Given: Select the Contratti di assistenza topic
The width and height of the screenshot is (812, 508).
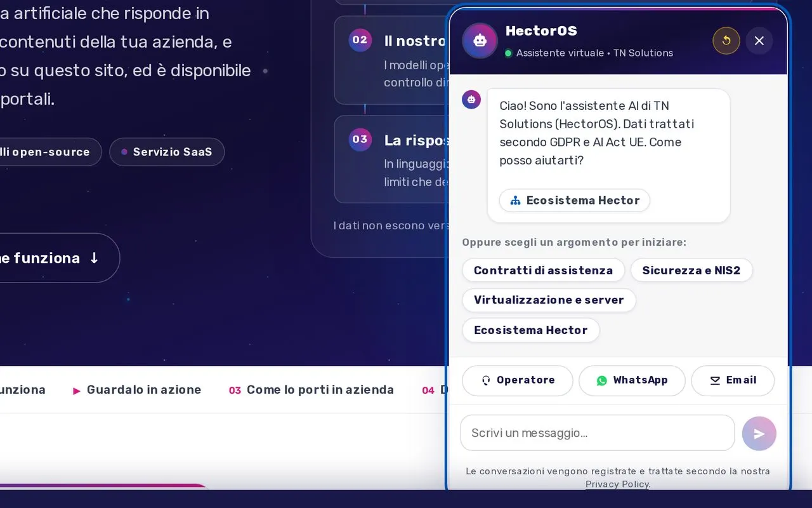Looking at the screenshot, I should click(544, 270).
